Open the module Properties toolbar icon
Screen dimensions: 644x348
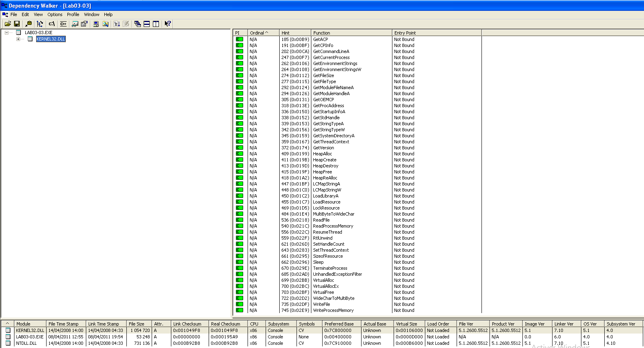pos(84,24)
